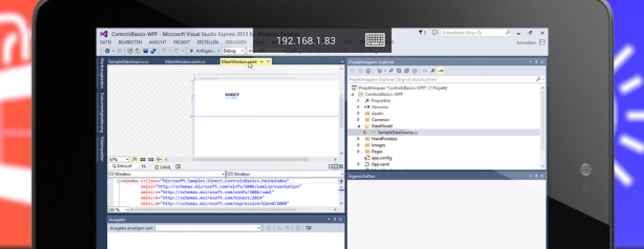Open the ANSICHT menu
Screen dimensions: 644x249
pyautogui.click(x=158, y=42)
